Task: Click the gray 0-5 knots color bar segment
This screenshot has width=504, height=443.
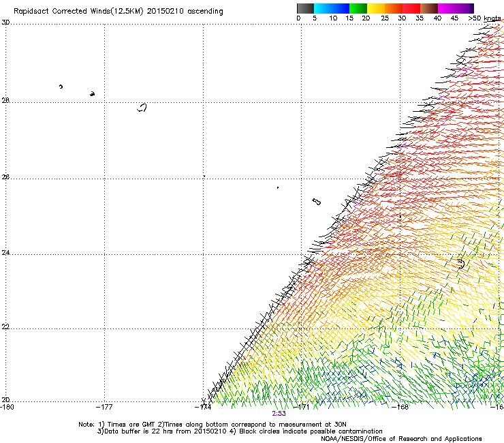Action: click(305, 8)
